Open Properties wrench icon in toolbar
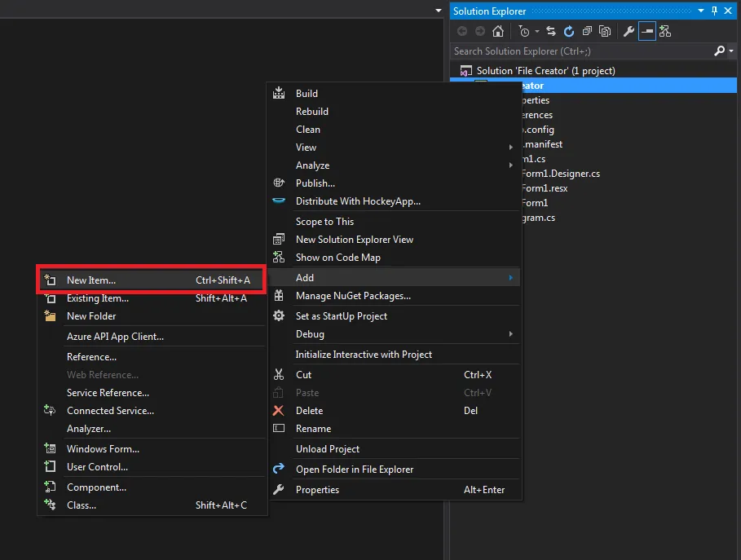Screen dimensions: 741x560 click(x=629, y=32)
